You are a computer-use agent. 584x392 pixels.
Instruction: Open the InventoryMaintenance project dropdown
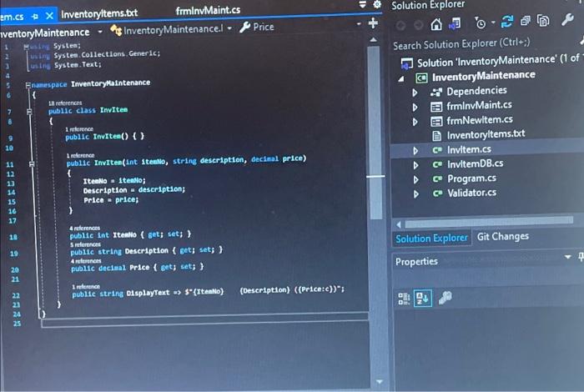(100, 32)
